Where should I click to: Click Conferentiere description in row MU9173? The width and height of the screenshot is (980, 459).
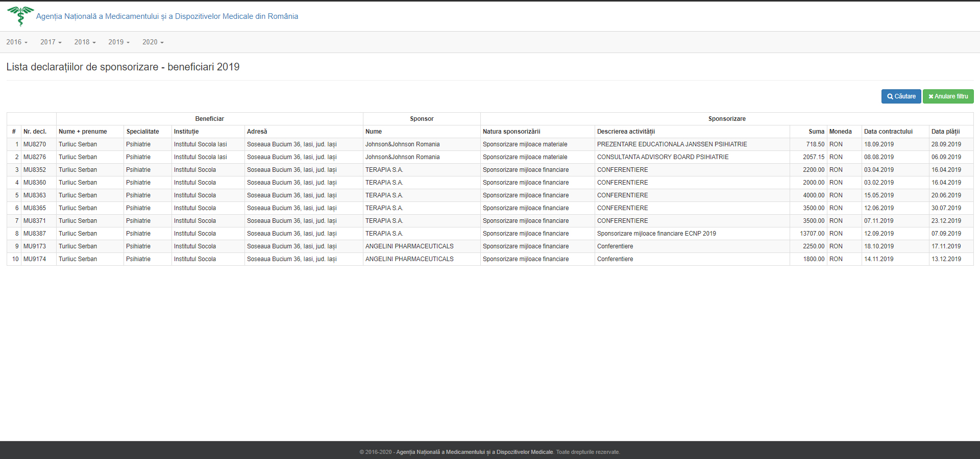pyautogui.click(x=615, y=246)
